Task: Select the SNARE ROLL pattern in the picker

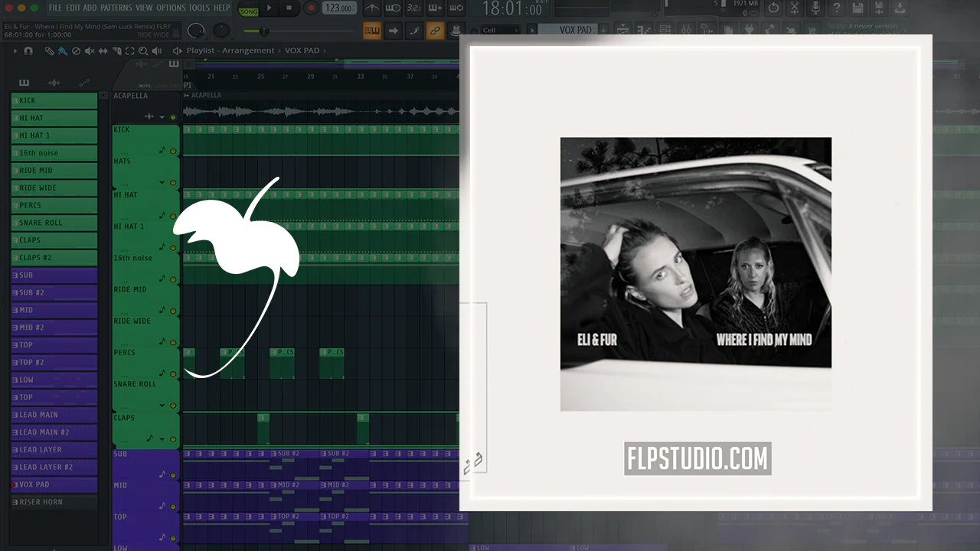Action: pos(54,223)
